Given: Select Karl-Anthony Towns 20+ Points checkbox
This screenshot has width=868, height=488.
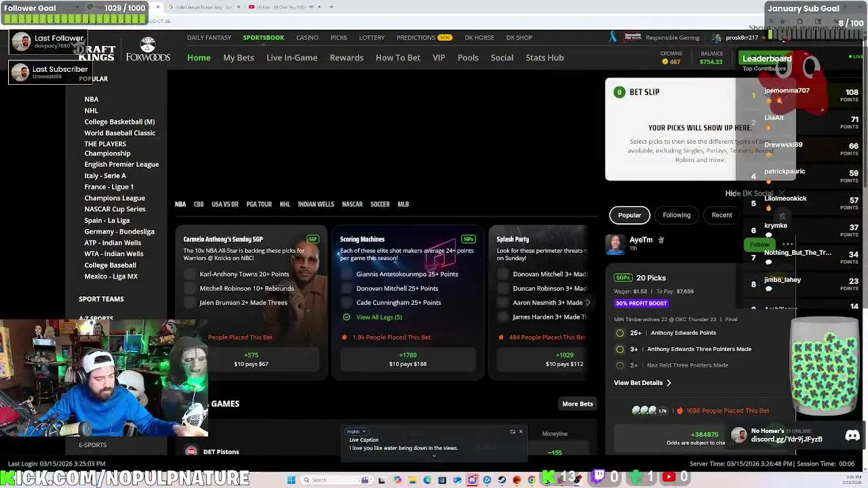Looking at the screenshot, I should click(x=190, y=274).
